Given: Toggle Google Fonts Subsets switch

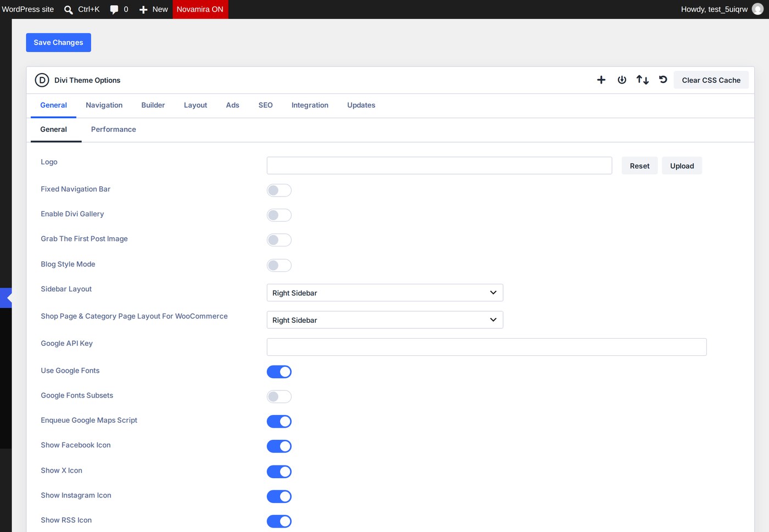Looking at the screenshot, I should click(x=279, y=396).
